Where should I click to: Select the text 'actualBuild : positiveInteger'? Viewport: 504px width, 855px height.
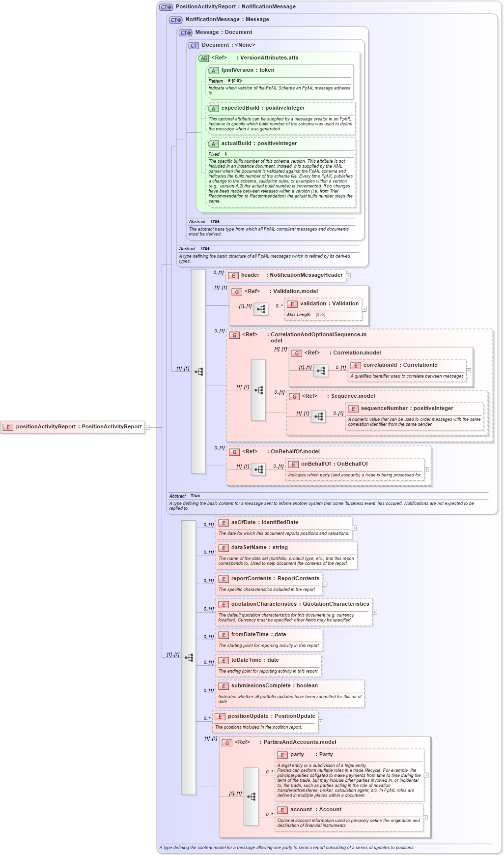[259, 144]
